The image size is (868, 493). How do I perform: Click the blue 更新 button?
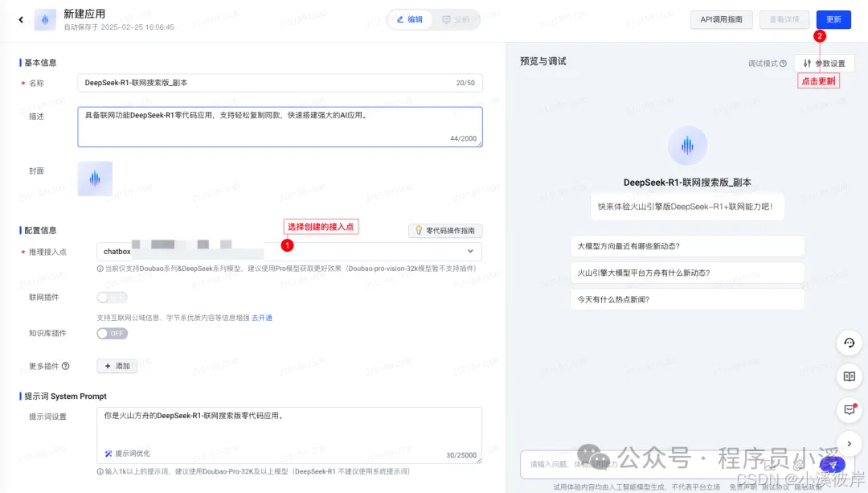[833, 19]
